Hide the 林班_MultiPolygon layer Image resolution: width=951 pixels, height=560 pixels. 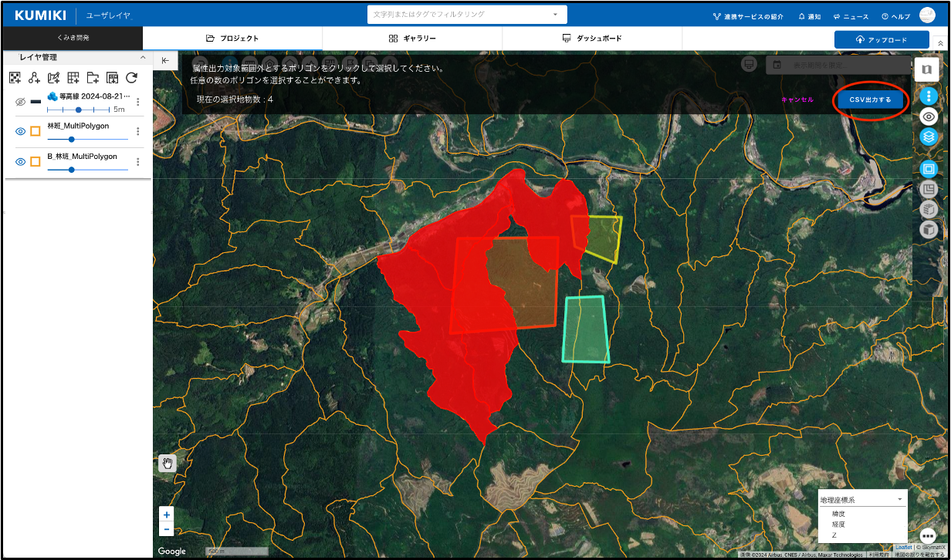click(21, 131)
